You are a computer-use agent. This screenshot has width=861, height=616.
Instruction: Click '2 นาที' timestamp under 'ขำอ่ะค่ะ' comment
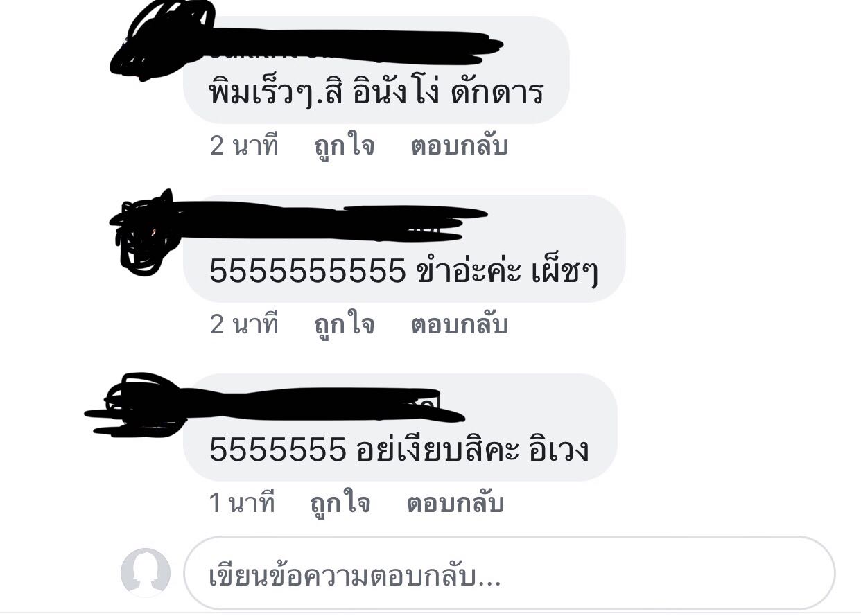tap(244, 325)
